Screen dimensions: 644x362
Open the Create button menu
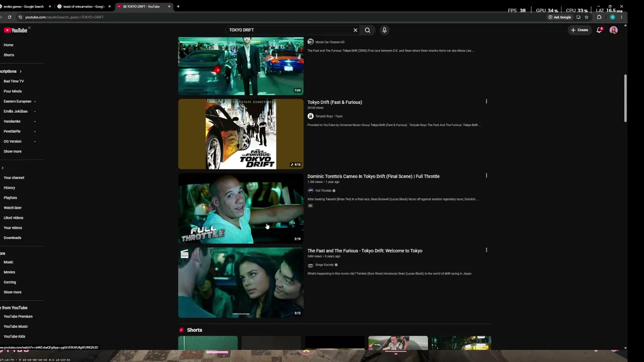tap(579, 30)
